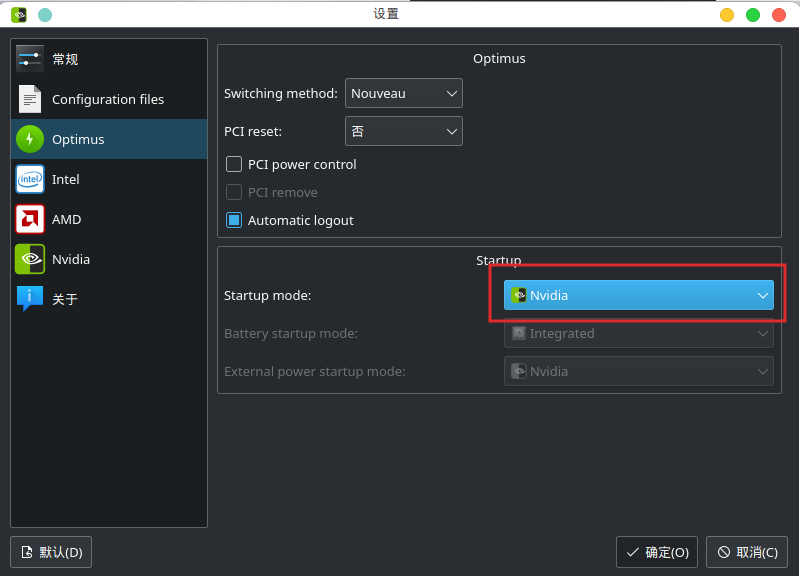Open the PCI reset dropdown showing 否
This screenshot has width=800, height=576.
pos(404,131)
